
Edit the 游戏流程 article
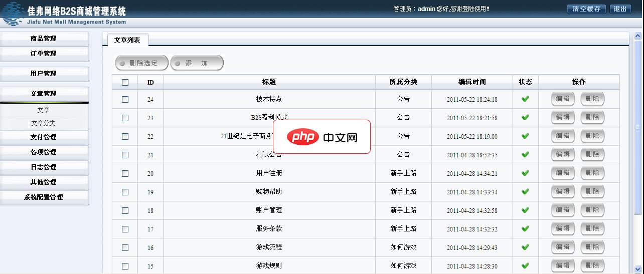click(563, 247)
